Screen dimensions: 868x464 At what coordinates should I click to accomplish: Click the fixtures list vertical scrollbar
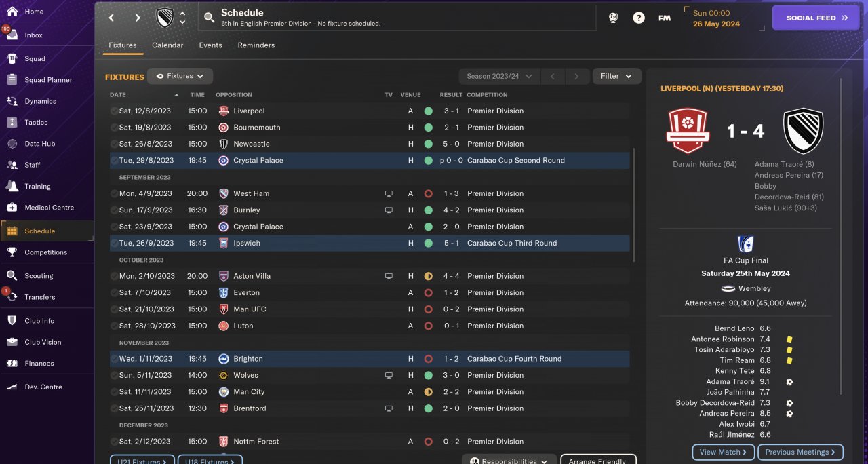[x=634, y=204]
